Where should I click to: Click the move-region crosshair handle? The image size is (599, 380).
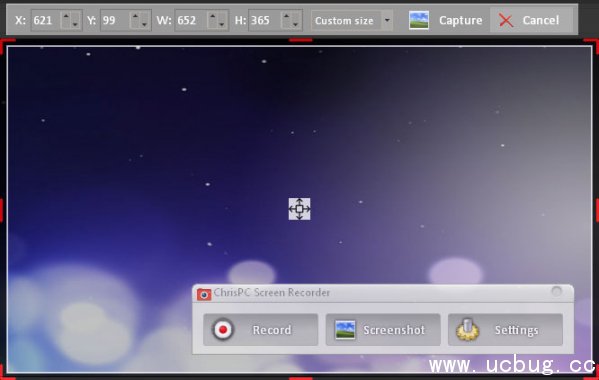click(300, 209)
